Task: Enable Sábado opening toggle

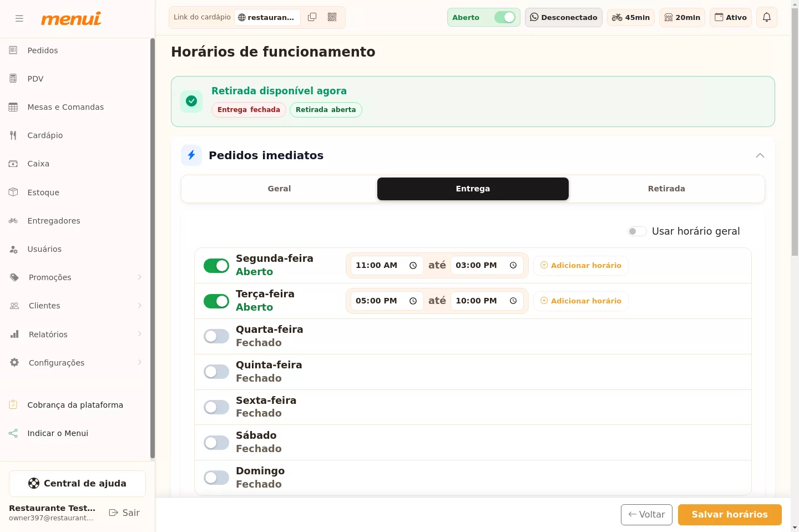Action: [x=216, y=443]
